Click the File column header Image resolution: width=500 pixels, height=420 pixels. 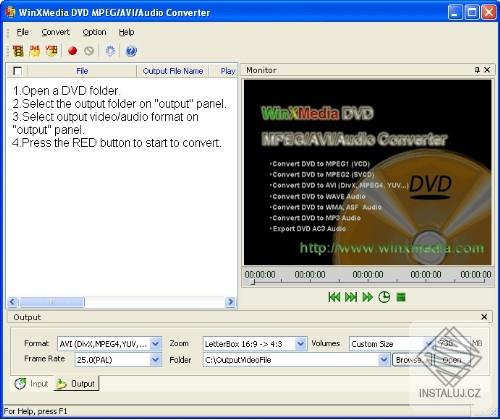[82, 71]
